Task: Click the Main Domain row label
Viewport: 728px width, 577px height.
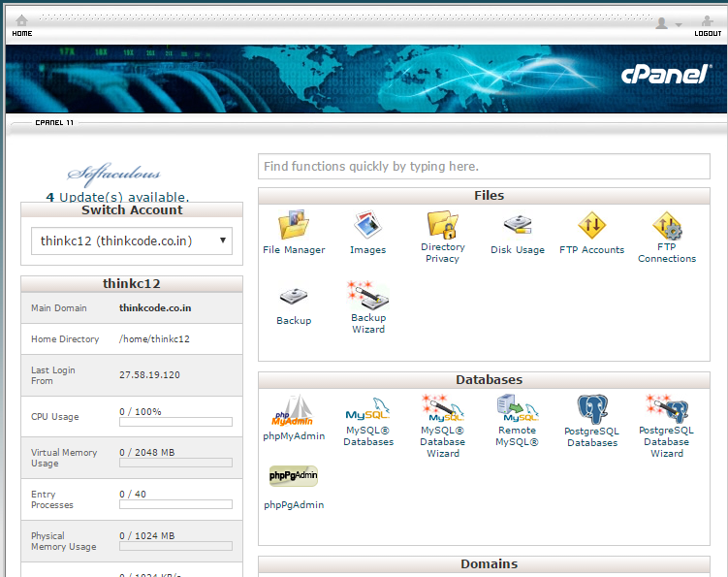Action: (59, 308)
